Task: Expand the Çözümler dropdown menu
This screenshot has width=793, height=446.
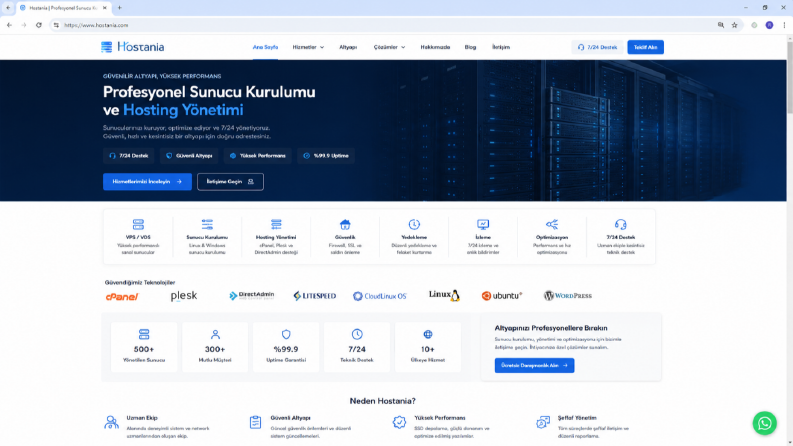Action: click(x=389, y=47)
